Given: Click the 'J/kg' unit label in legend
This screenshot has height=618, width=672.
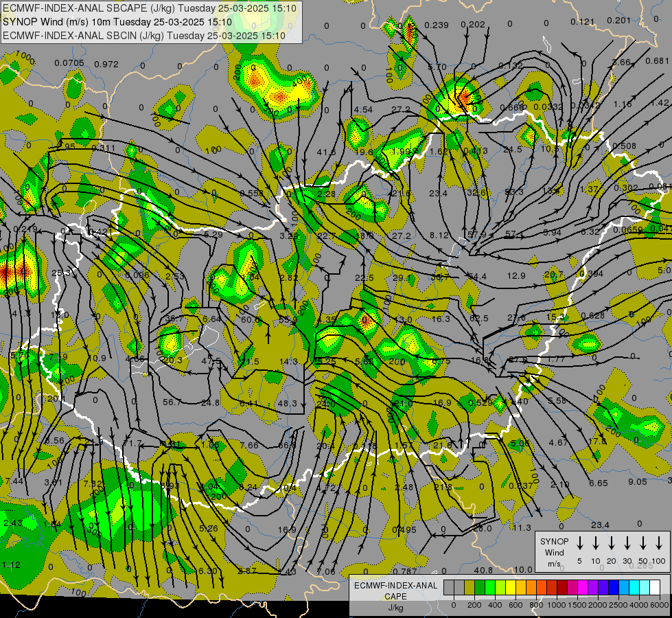Looking at the screenshot, I should 395,608.
